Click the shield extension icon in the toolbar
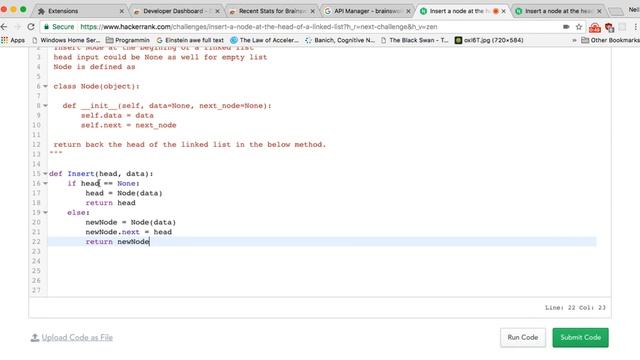Image resolution: width=640 pixels, height=360 pixels. coord(609,27)
